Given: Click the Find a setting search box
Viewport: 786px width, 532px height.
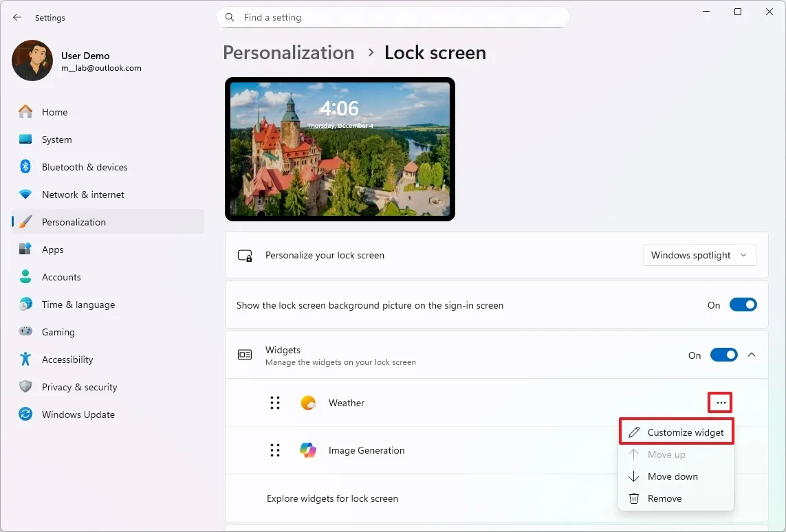Looking at the screenshot, I should point(393,17).
